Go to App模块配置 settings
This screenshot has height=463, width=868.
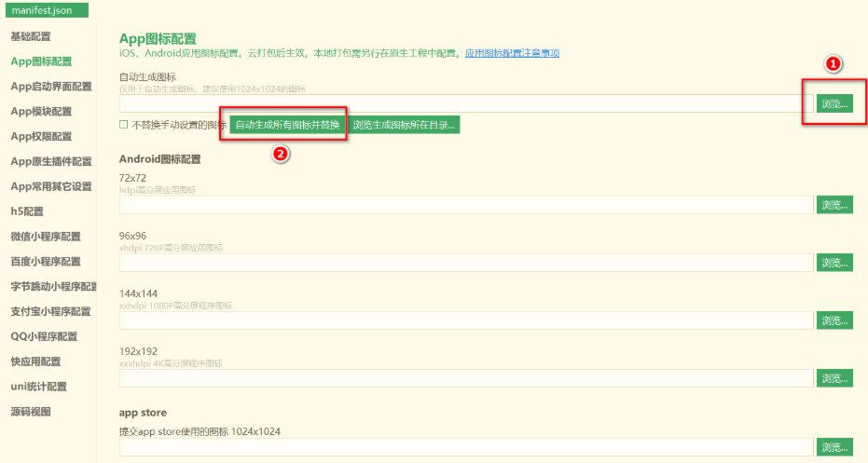point(41,111)
